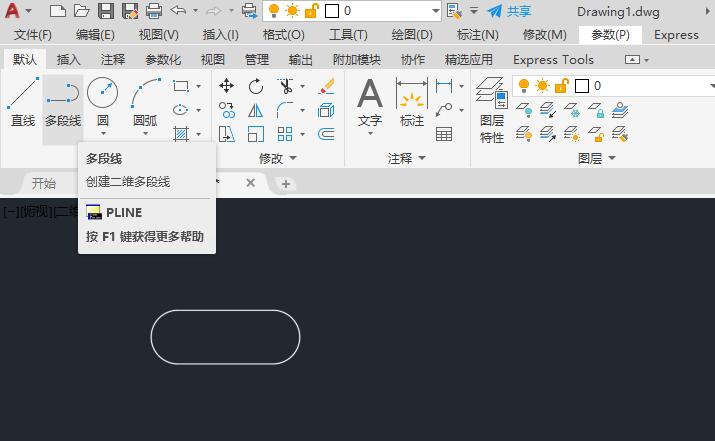The image size is (715, 441).
Task: Click the ribbon layer 0 color swatch
Action: pos(582,86)
